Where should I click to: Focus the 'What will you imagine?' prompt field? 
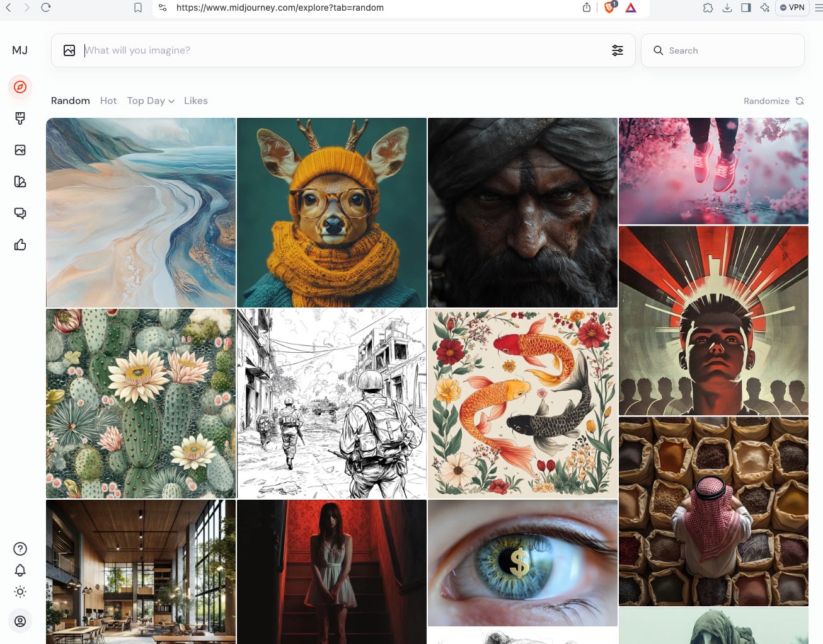click(343, 50)
